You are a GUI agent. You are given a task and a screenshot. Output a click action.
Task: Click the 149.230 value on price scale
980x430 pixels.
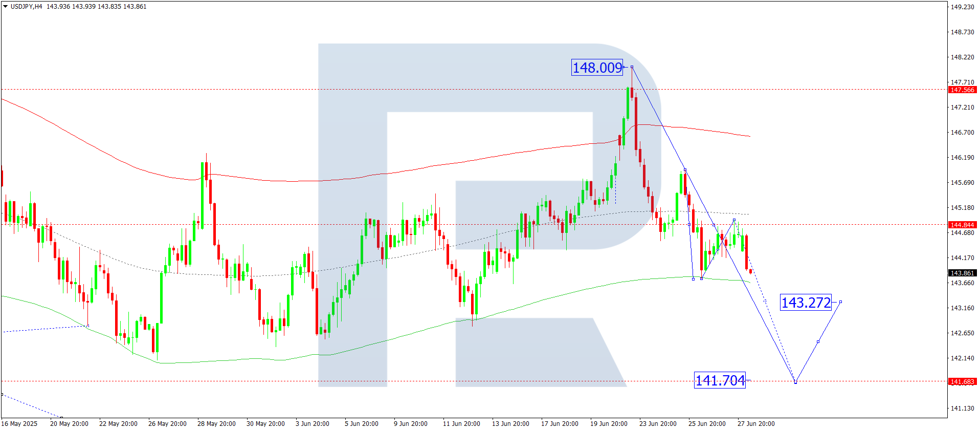point(962,7)
